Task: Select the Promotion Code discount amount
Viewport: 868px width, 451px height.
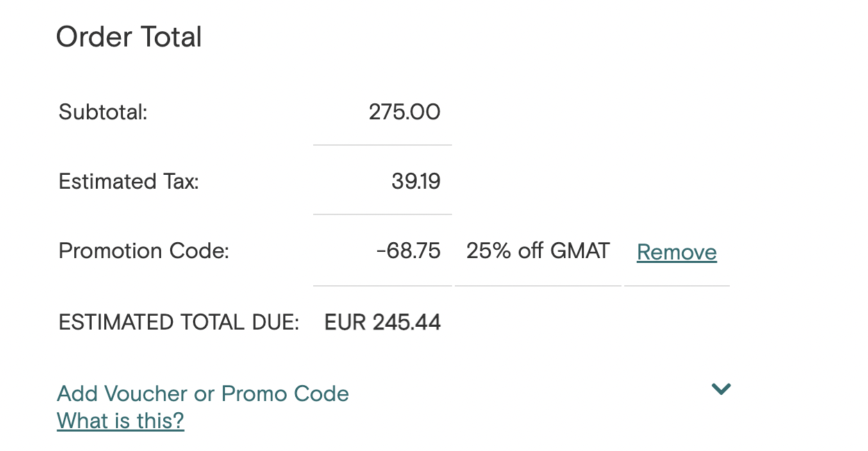Action: click(x=409, y=250)
